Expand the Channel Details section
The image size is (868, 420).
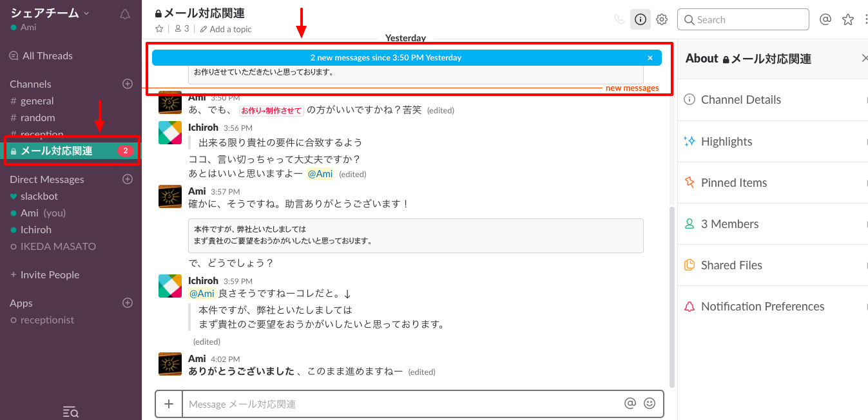(741, 100)
